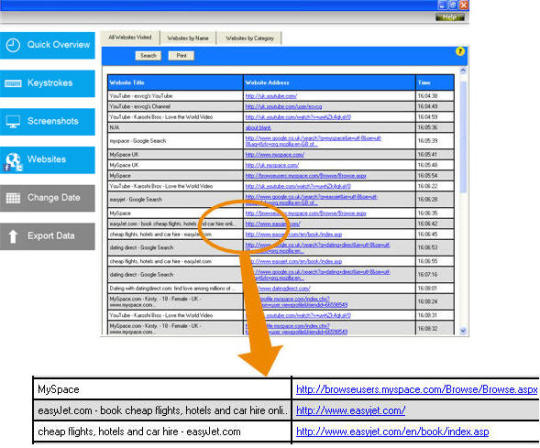Select the 'YouTube - eovog's Channel' title cell
The width and height of the screenshot is (540, 448).
point(175,106)
